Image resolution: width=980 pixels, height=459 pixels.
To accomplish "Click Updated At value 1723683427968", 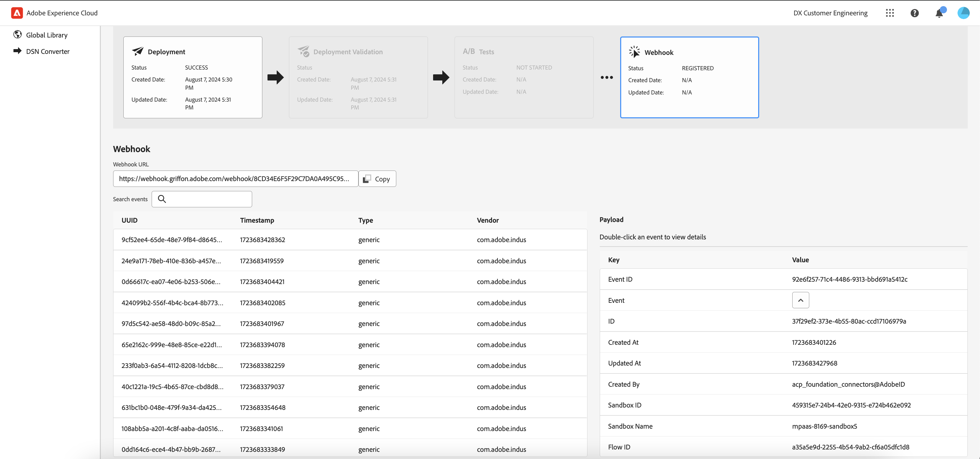I will coord(814,363).
